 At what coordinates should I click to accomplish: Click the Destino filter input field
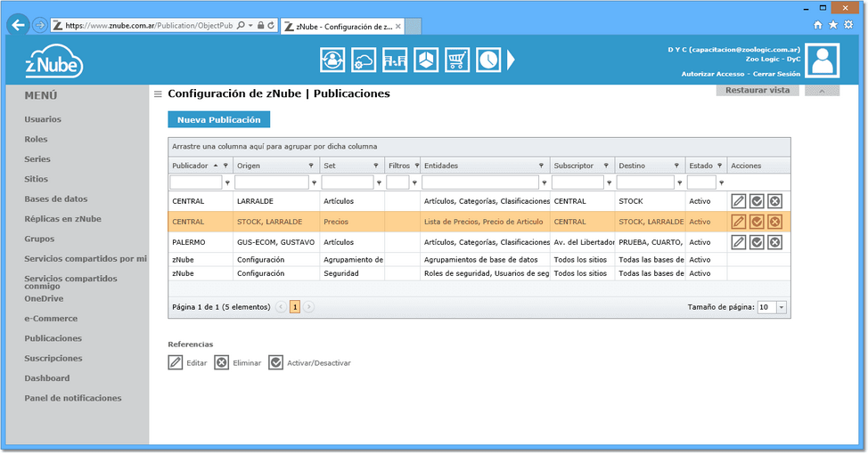click(x=645, y=182)
